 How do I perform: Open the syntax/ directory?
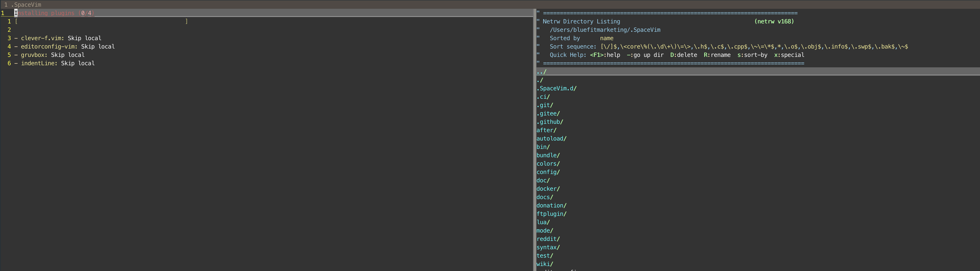click(x=548, y=247)
